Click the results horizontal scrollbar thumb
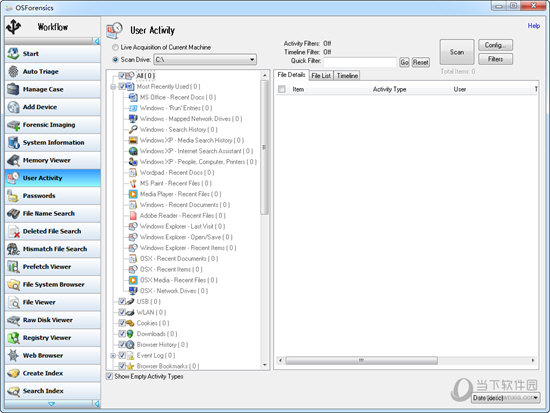550x413 pixels. [361, 360]
